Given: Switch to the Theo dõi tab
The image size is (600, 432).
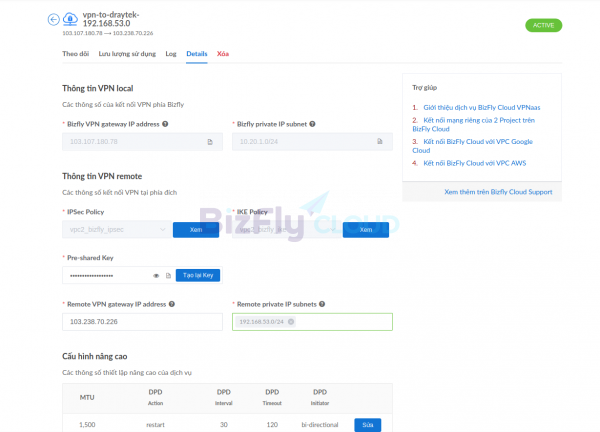Looking at the screenshot, I should [75, 54].
